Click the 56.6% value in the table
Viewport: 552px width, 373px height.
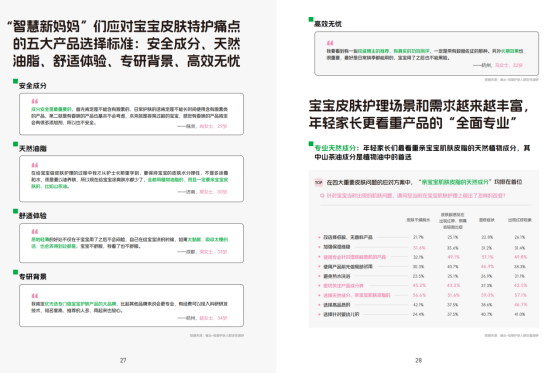419,295
